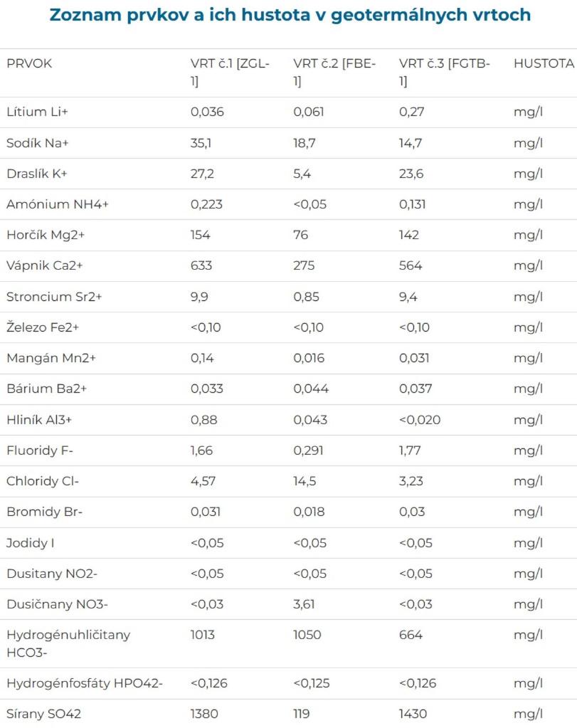Click the page heading about geotermálnych vrtoch

[x=290, y=15]
